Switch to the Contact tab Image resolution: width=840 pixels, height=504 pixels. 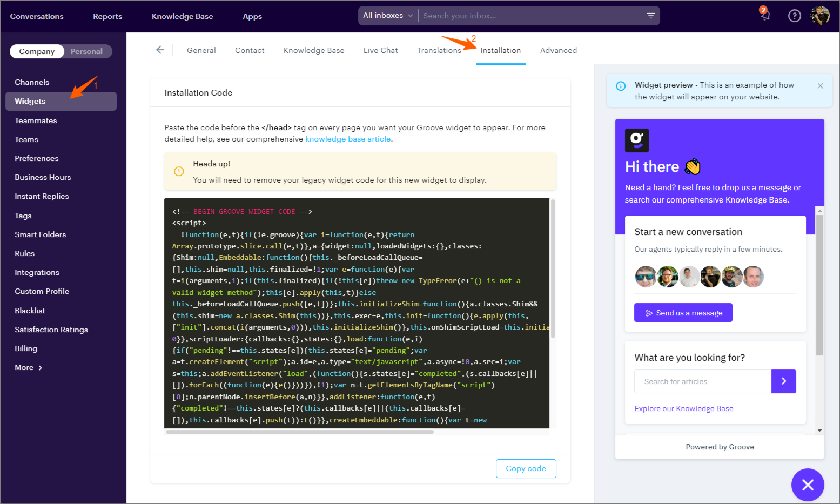pyautogui.click(x=250, y=50)
